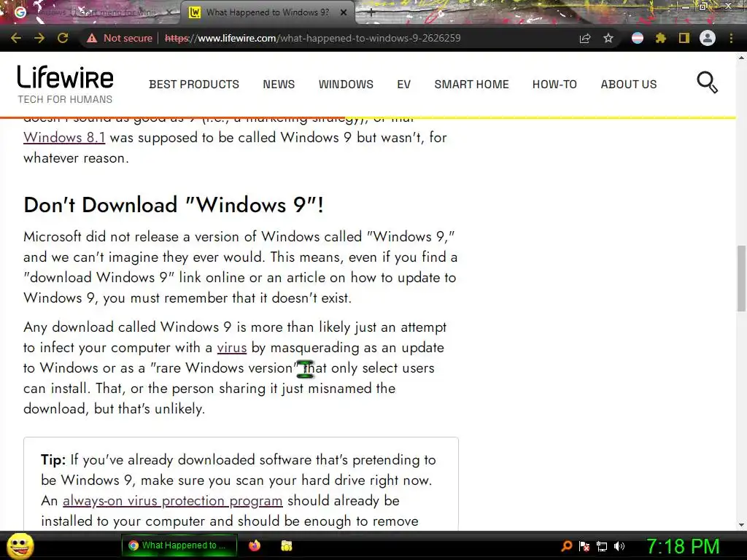This screenshot has width=747, height=560.
Task: Open the network tray icon
Action: [602, 546]
